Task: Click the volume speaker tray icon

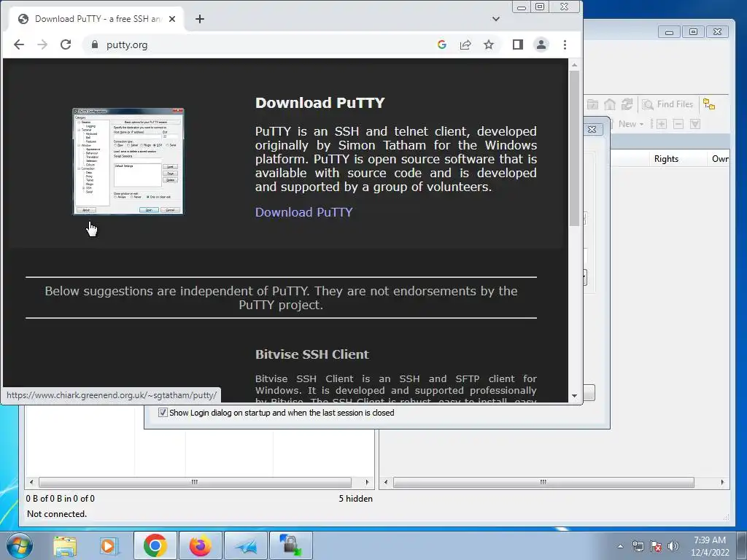Action: pyautogui.click(x=673, y=546)
